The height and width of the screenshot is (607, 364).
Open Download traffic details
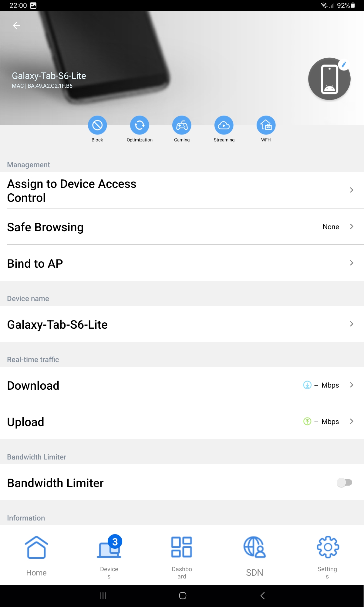pyautogui.click(x=182, y=385)
